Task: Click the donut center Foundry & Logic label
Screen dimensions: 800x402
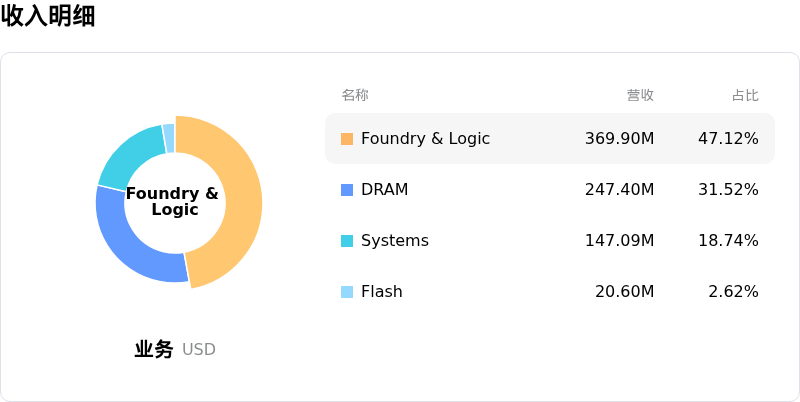Action: coord(173,202)
